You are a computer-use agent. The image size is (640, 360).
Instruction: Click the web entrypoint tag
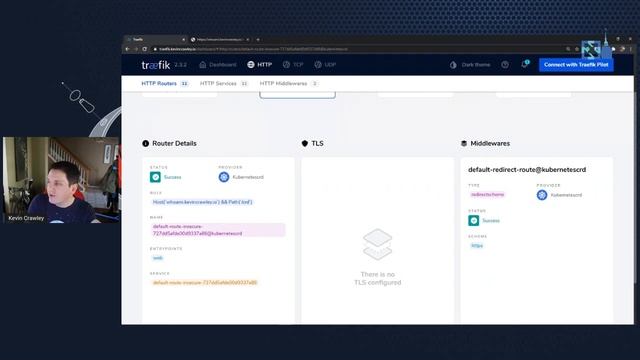pyautogui.click(x=158, y=258)
